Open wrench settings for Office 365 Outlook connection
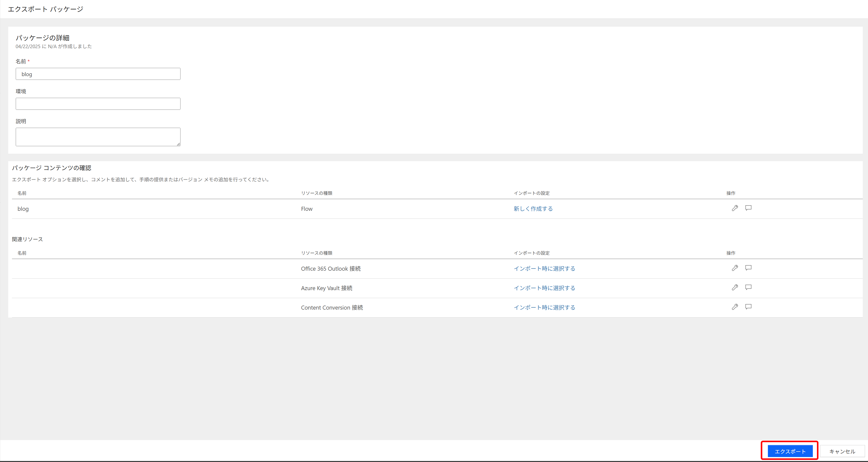 coord(734,268)
